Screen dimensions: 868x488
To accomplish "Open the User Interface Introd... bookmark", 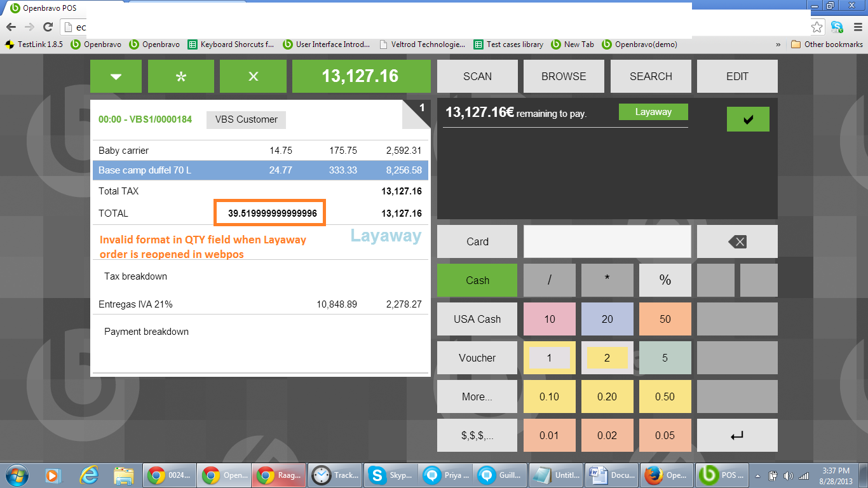I will [x=327, y=44].
